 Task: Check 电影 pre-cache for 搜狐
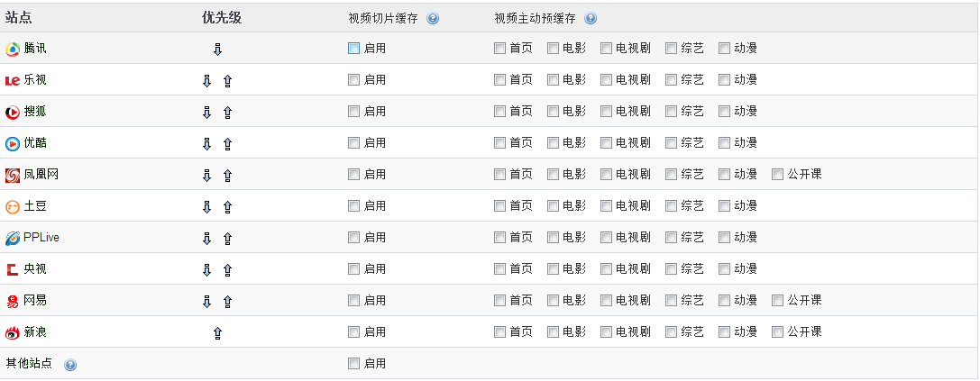pos(553,112)
